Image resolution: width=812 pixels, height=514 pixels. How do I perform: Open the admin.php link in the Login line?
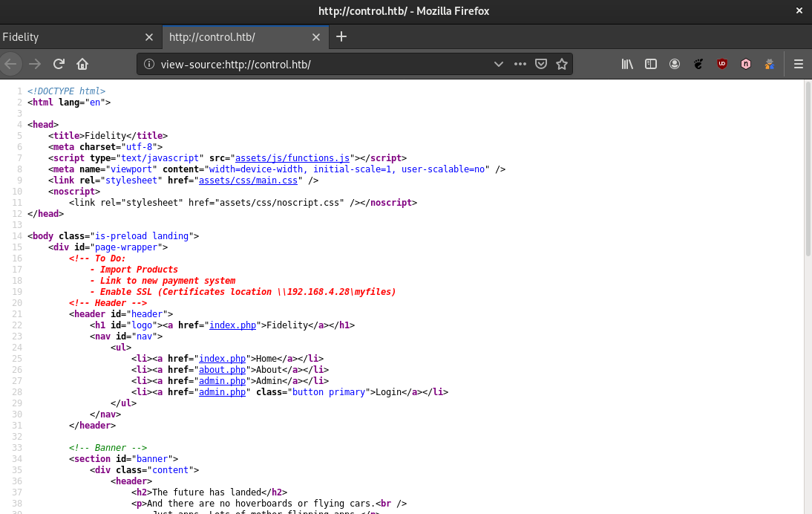point(222,392)
